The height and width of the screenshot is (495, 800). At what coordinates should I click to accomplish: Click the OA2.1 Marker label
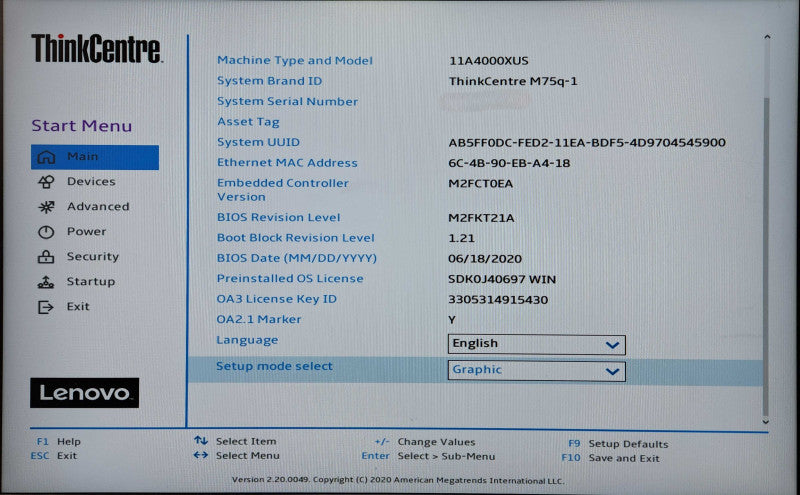pos(259,319)
